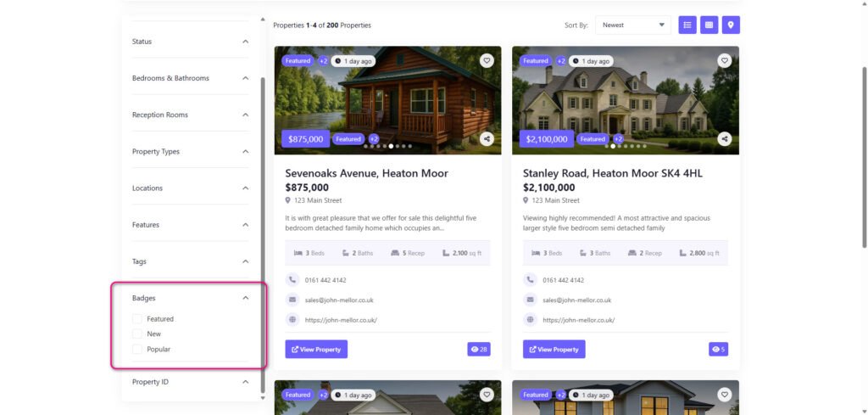
Task: Click View Property for Sevenoaks Avenue
Action: [x=316, y=349]
